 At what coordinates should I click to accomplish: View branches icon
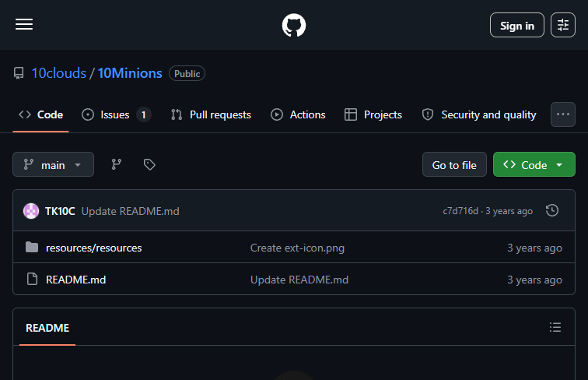tap(116, 164)
